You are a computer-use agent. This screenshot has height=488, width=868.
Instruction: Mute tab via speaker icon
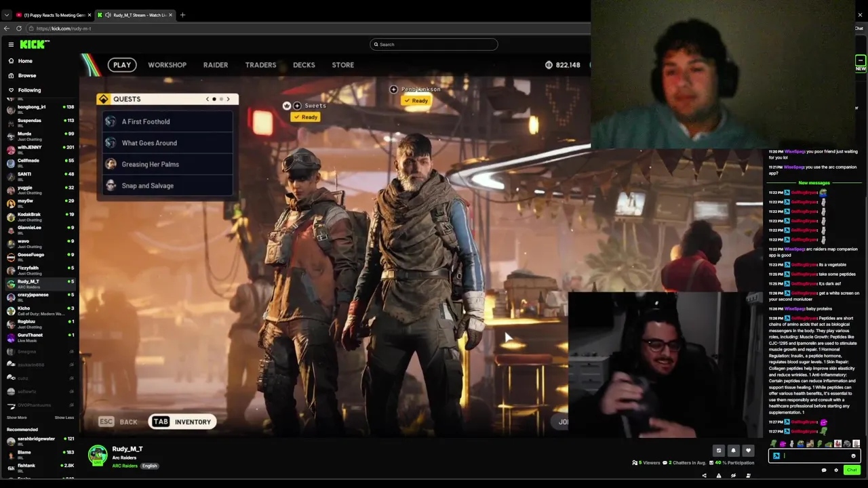point(108,15)
